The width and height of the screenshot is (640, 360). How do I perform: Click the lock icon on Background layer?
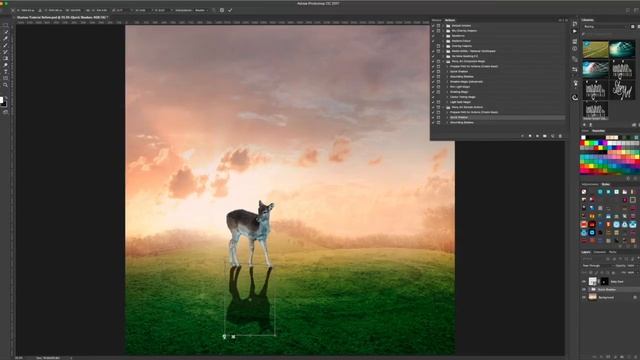click(635, 298)
